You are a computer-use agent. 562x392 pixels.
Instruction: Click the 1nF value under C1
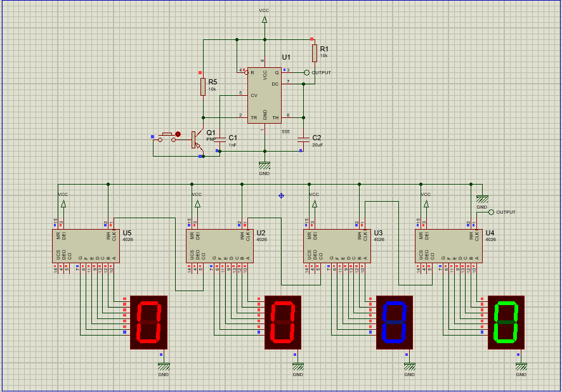coord(233,145)
